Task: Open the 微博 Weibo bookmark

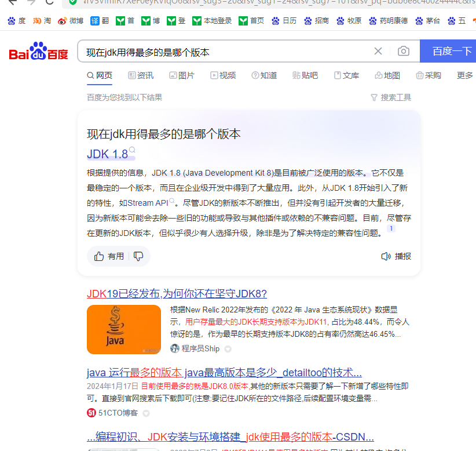Action: [x=71, y=21]
